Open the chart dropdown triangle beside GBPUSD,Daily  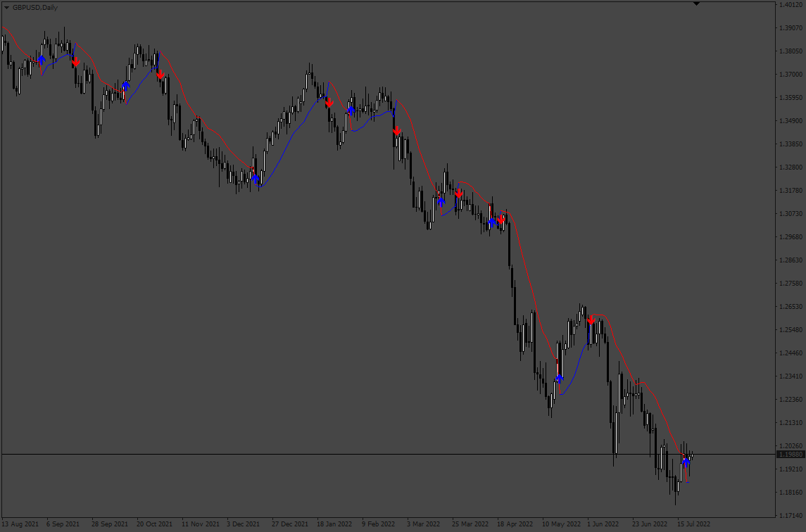[6, 8]
